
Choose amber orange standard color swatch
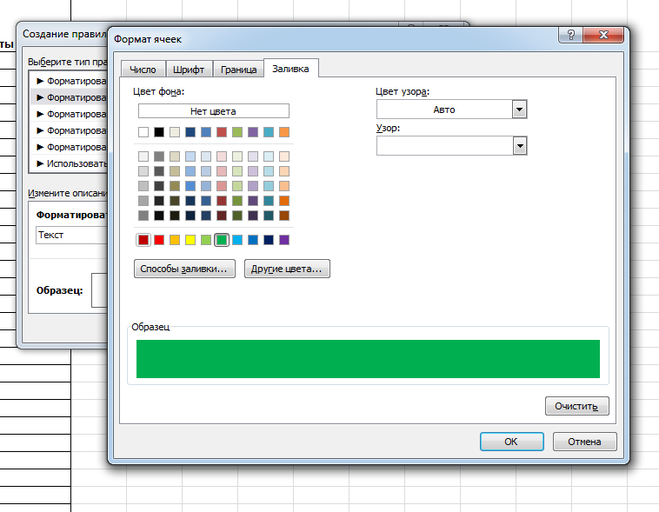coord(174,240)
